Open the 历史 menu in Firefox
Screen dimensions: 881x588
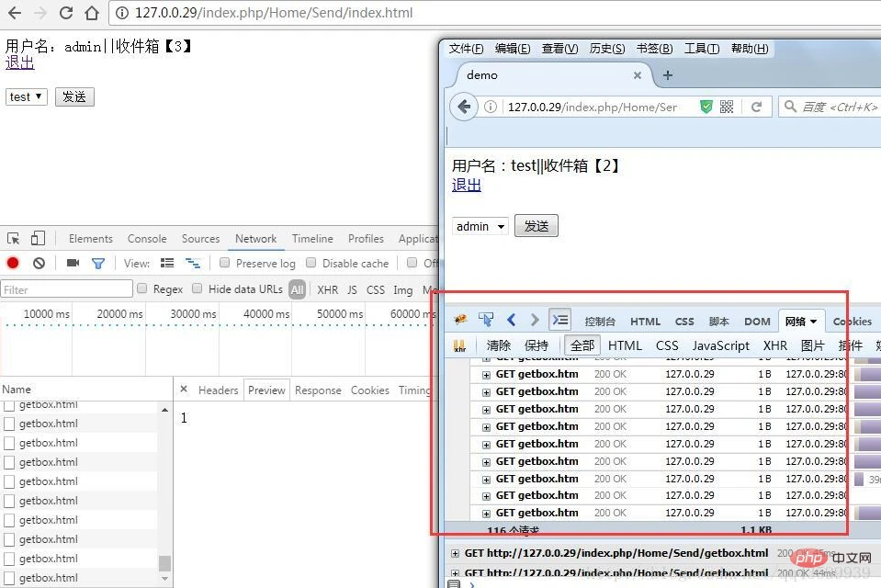pos(606,49)
